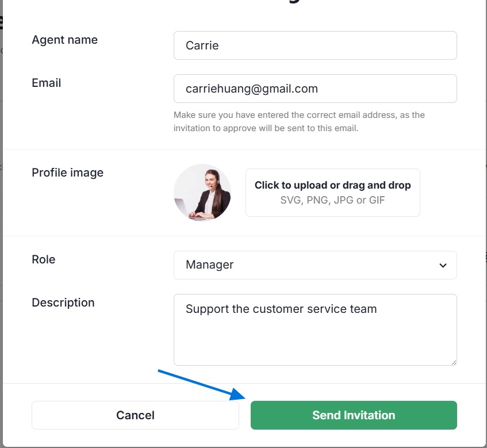The width and height of the screenshot is (487, 448).
Task: Click the 'Role' field label
Action: point(44,259)
